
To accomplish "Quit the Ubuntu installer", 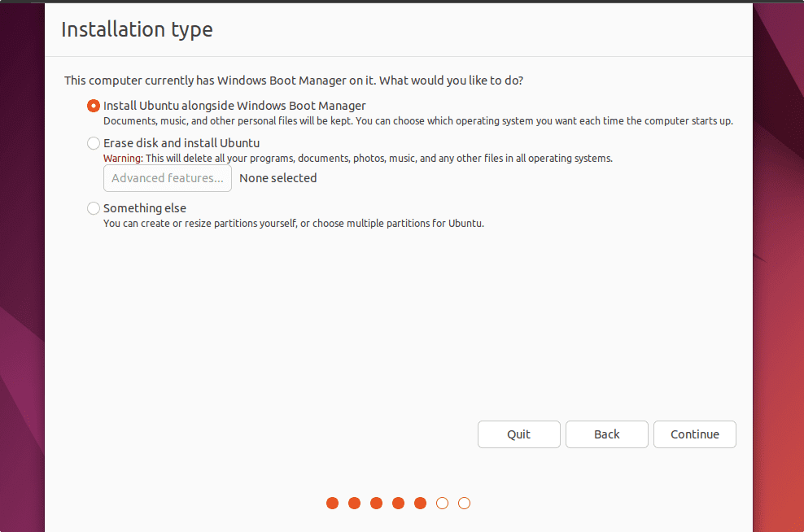I will point(518,434).
